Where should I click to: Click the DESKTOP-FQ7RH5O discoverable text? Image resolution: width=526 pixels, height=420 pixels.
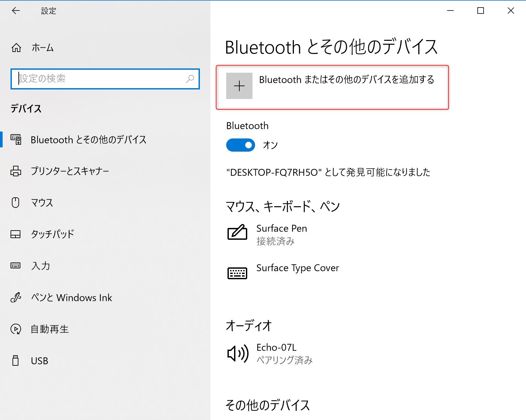328,172
